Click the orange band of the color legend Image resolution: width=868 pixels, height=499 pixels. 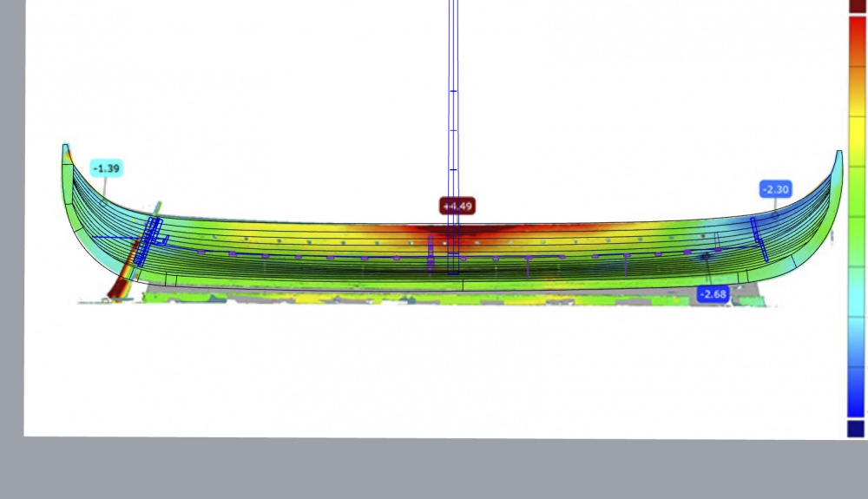[857, 91]
